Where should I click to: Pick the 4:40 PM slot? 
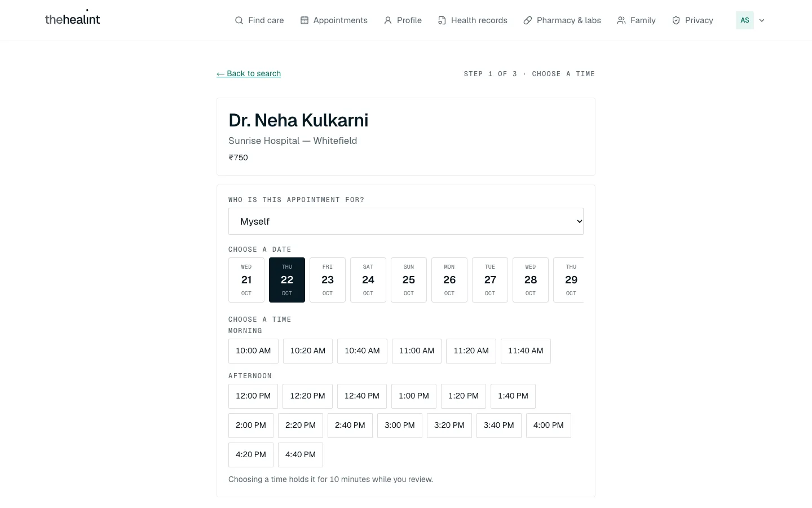[301, 455]
